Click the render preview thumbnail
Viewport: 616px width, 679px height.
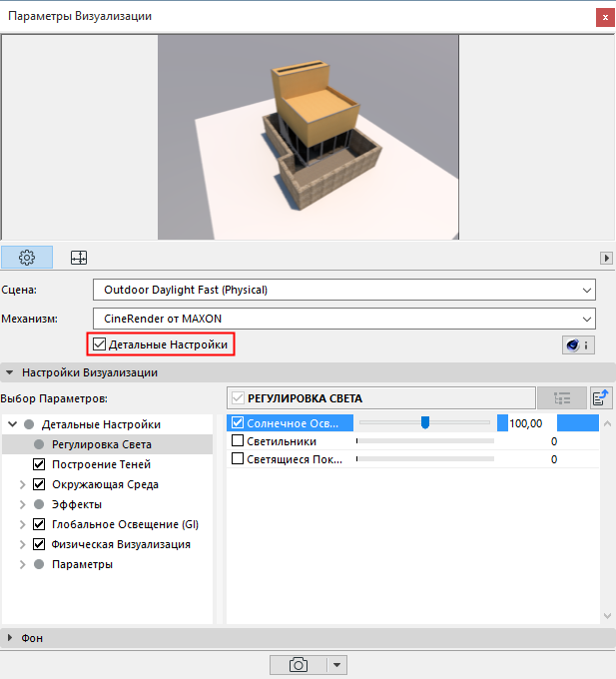click(x=308, y=137)
